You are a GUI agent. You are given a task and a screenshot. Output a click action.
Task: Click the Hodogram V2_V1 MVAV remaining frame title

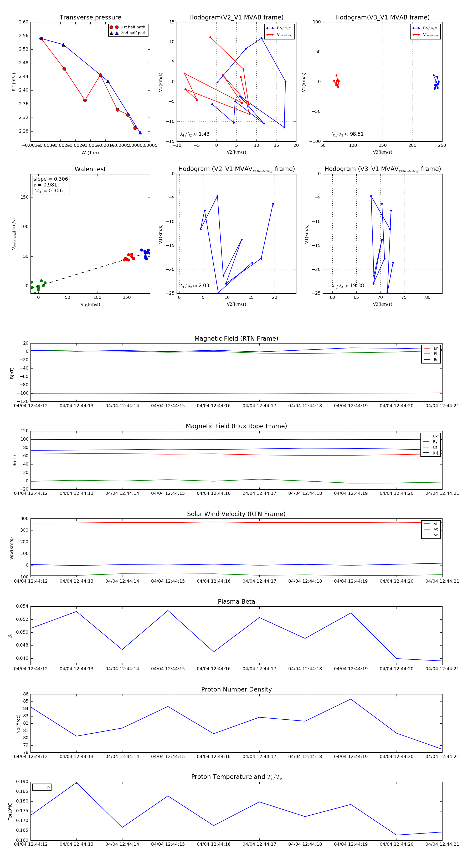point(236,169)
